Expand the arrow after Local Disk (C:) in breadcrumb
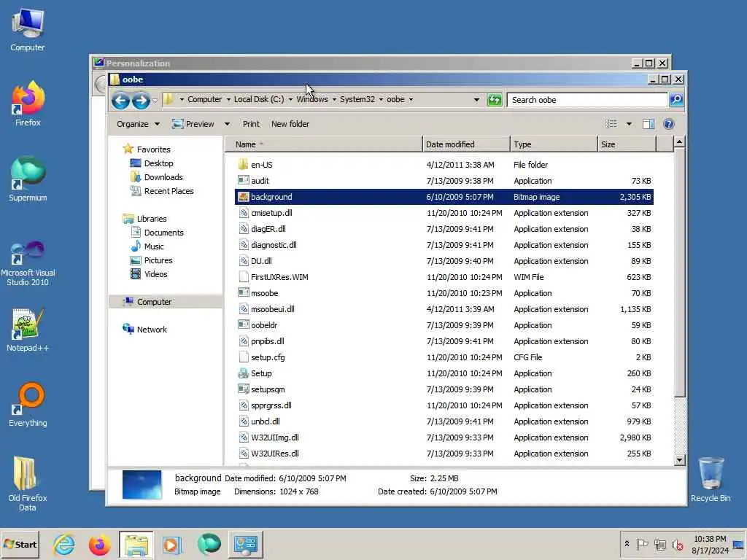 tap(290, 99)
